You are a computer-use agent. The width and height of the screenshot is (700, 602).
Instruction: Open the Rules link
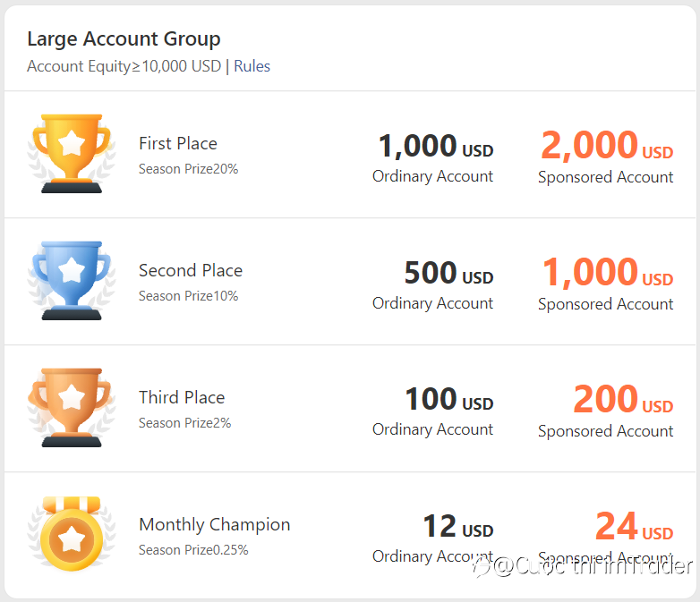pos(252,66)
